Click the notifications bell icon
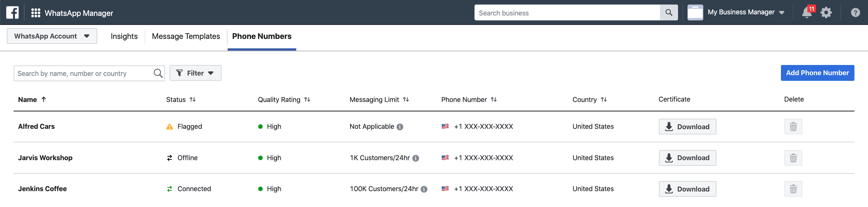The image size is (868, 207). coord(807,12)
